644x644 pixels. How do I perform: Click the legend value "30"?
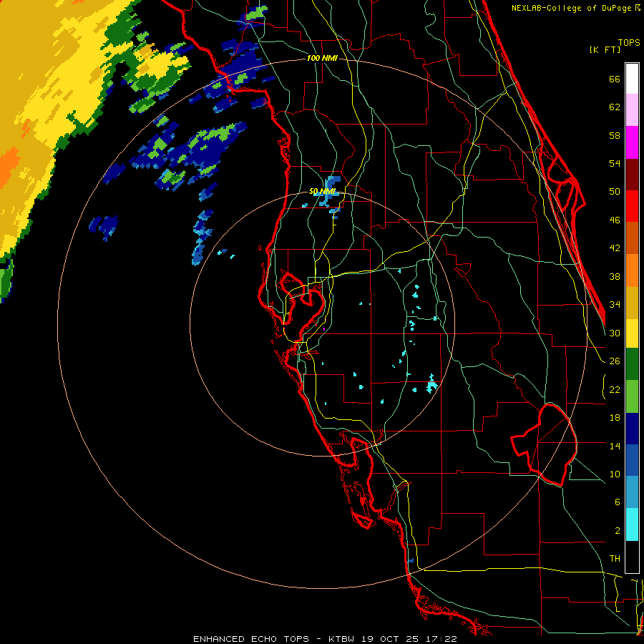(615, 333)
